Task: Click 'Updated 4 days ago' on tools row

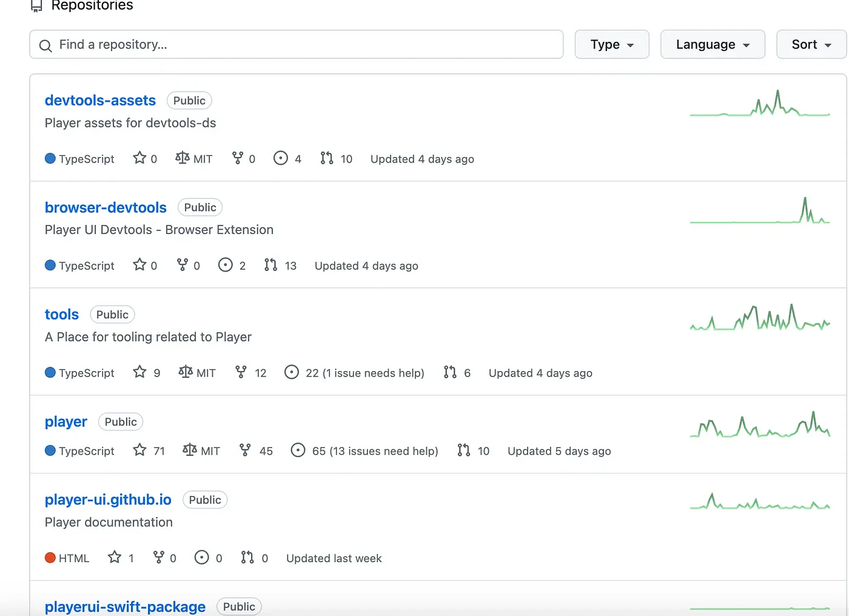Action: (540, 373)
